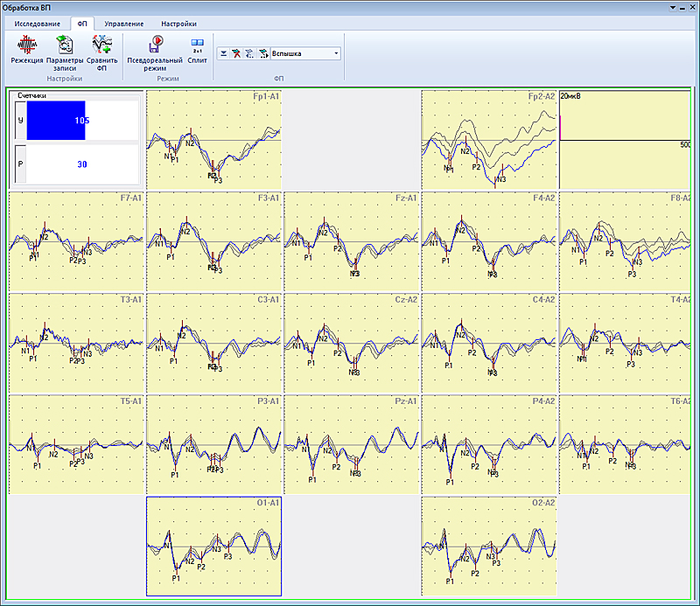Viewport: 700px width, 606px height.
Task: Select the F7-A1 channel plot
Action: click(76, 242)
